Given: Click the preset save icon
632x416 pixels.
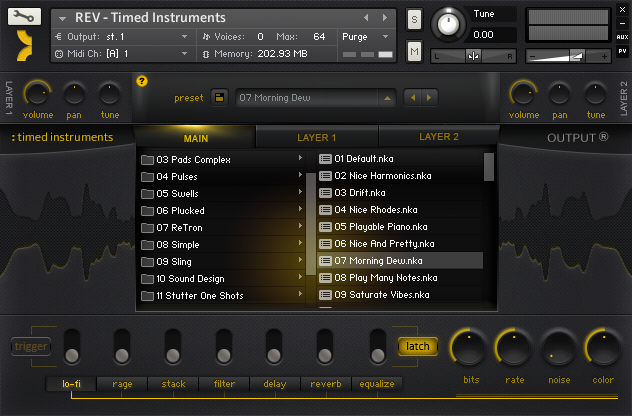Looking at the screenshot, I should 219,98.
